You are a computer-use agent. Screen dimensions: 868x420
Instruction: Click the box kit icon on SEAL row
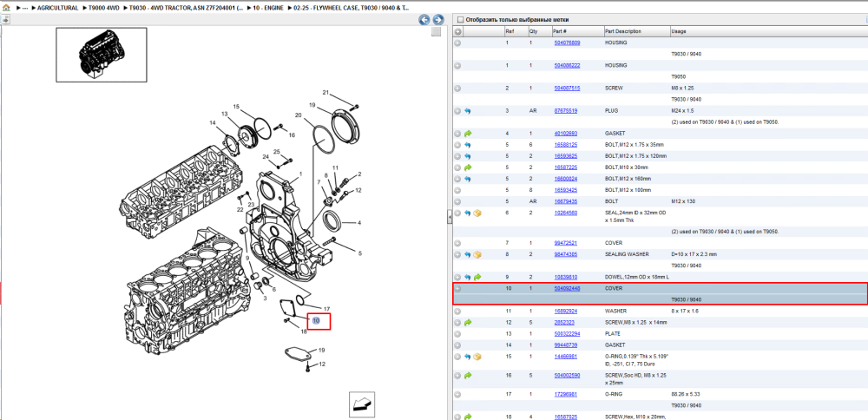(x=477, y=213)
